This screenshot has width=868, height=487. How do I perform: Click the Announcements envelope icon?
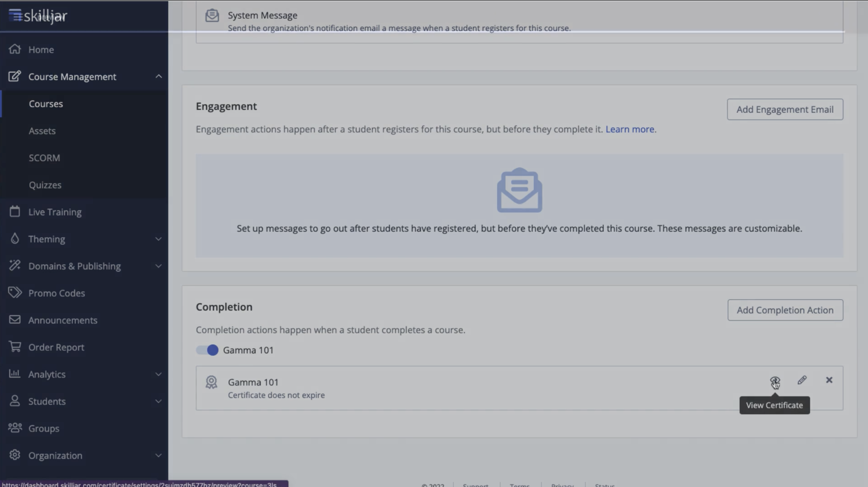click(x=15, y=320)
